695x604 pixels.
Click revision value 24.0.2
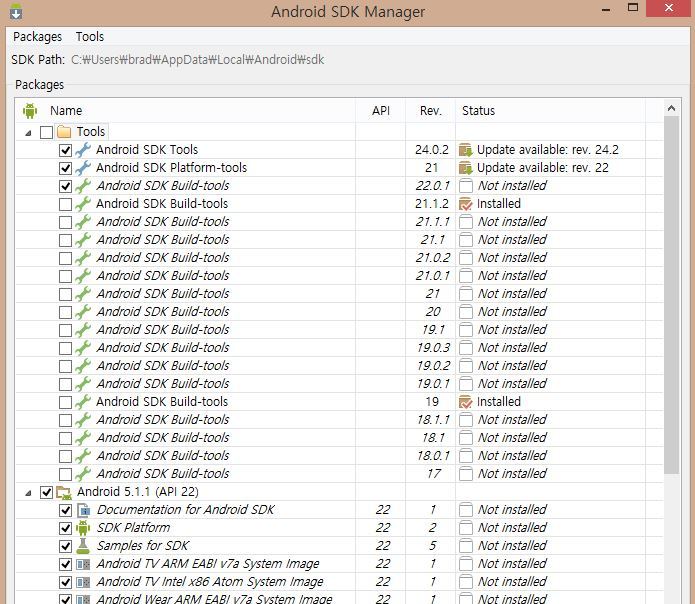tap(432, 150)
